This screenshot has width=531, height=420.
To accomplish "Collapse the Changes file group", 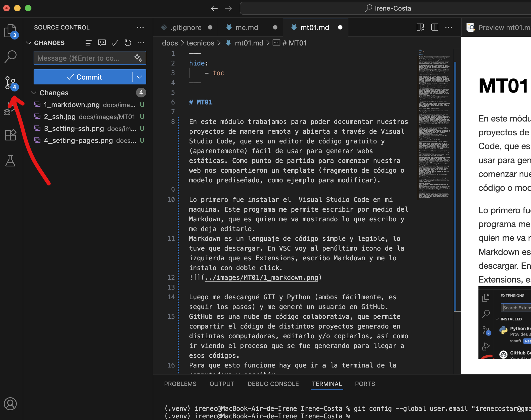I will click(34, 93).
